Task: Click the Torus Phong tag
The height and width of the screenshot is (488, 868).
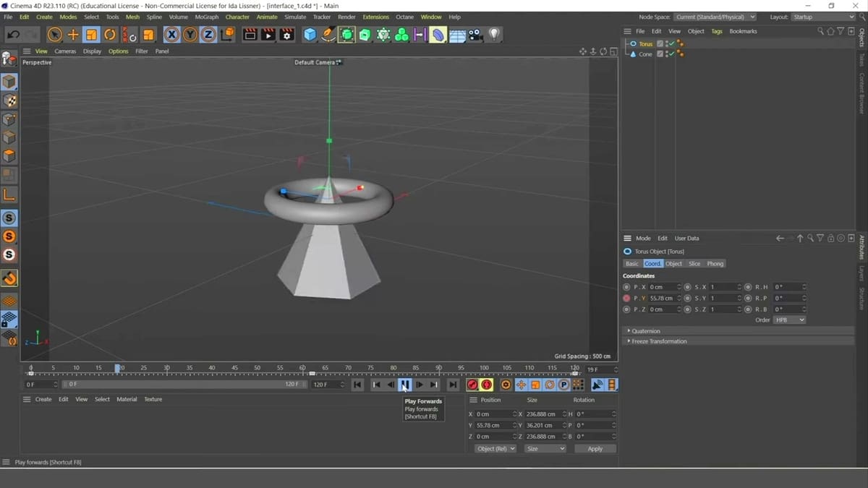Action: pos(681,44)
